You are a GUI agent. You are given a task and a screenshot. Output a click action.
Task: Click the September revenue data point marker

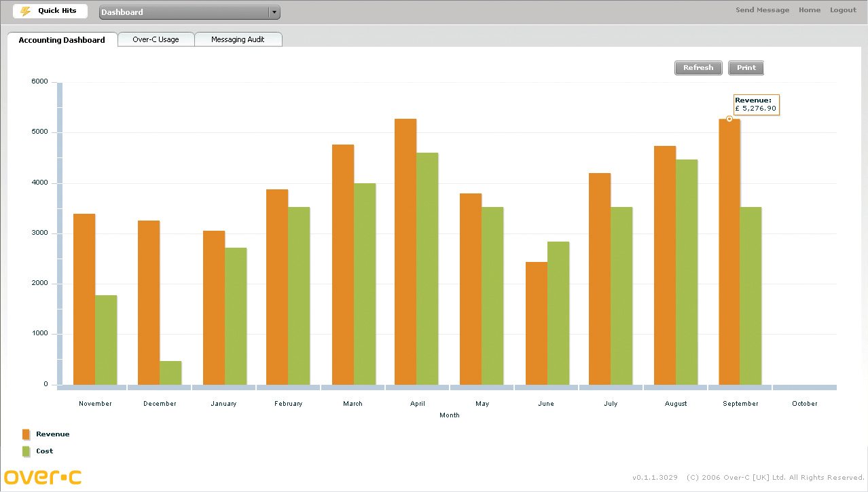(x=729, y=119)
